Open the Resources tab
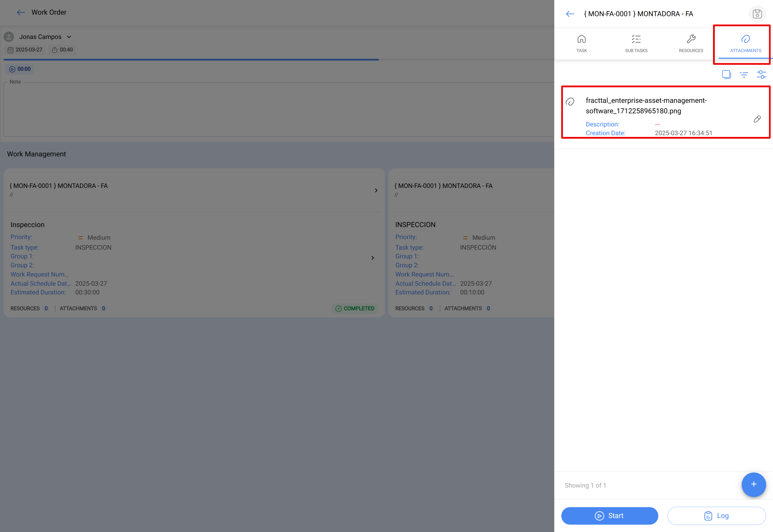Viewport: 773px width, 532px height. (691, 44)
